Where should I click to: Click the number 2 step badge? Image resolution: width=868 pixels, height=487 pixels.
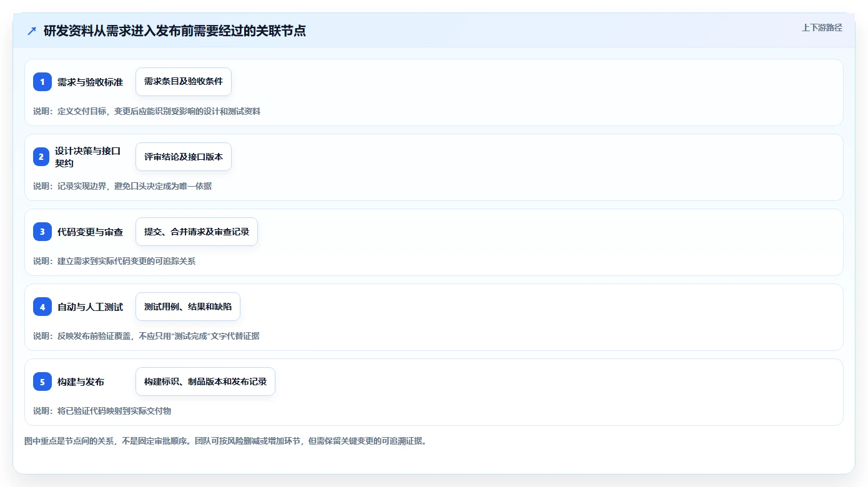click(41, 157)
